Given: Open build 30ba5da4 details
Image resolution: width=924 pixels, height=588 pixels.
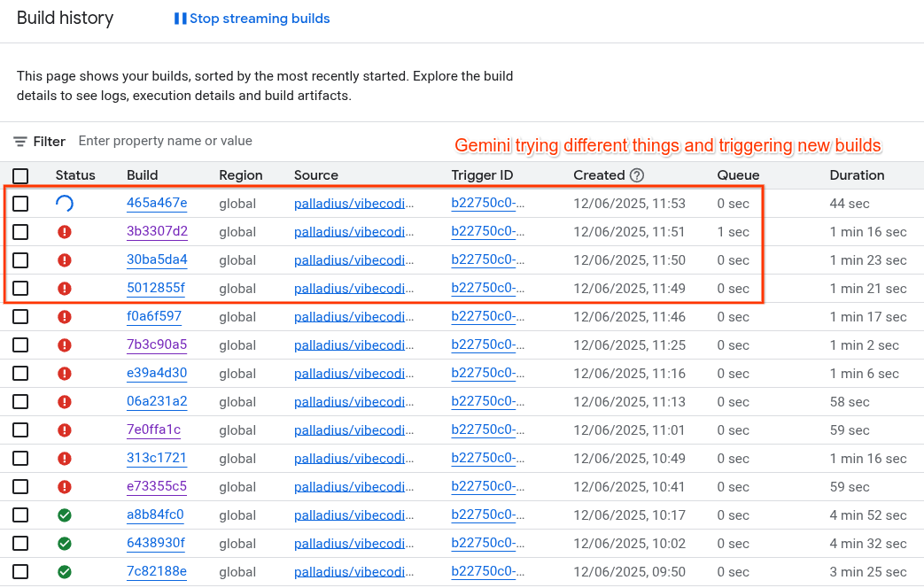Looking at the screenshot, I should tap(157, 260).
